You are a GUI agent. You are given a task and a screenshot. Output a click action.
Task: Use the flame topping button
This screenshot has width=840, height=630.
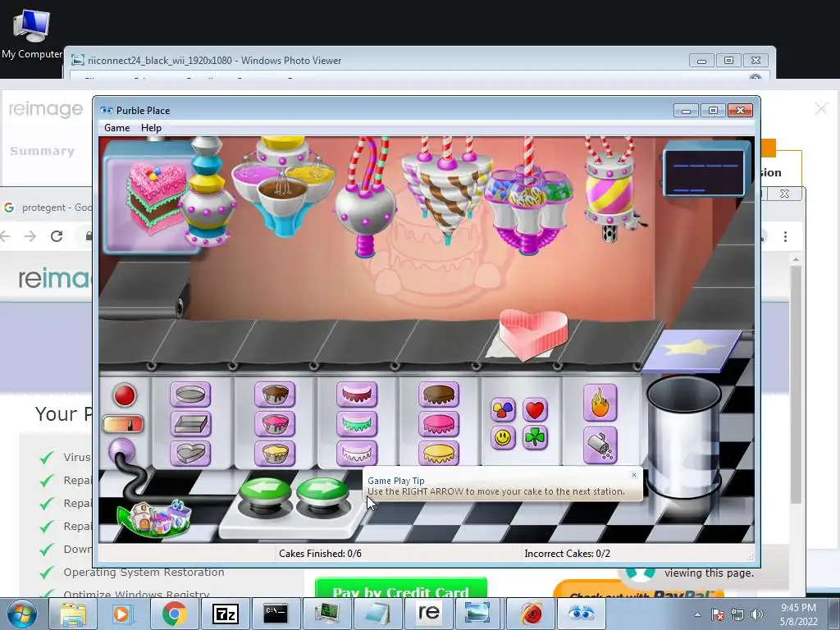tap(600, 402)
